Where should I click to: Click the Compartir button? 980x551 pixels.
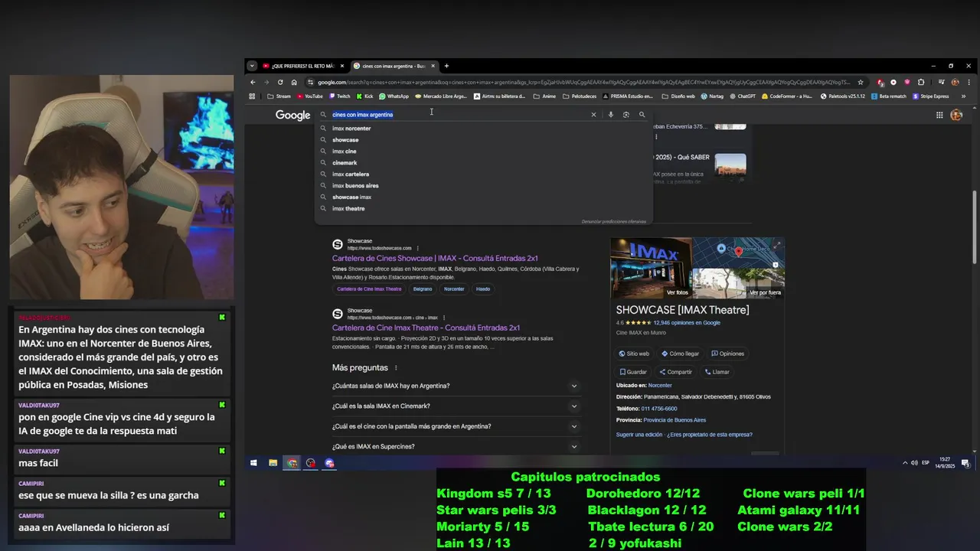pos(675,372)
